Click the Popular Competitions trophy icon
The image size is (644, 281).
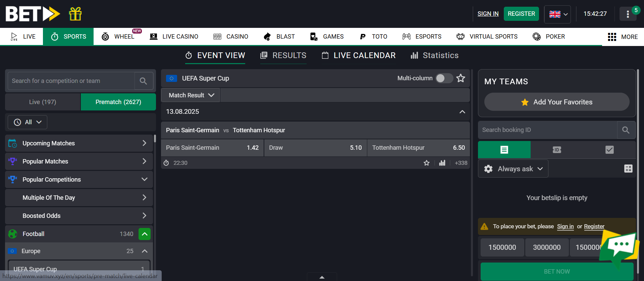tap(13, 180)
